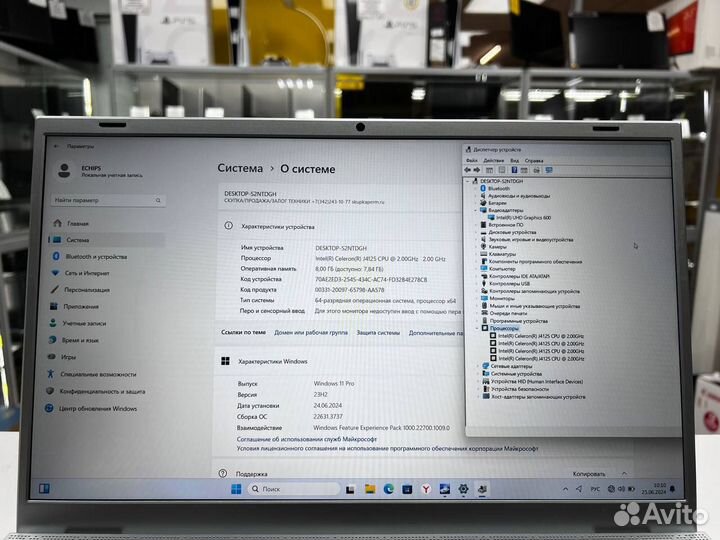Expand Аудиовходы и аудиовыходы category
Viewport: 720px width, 540px height.
476,196
